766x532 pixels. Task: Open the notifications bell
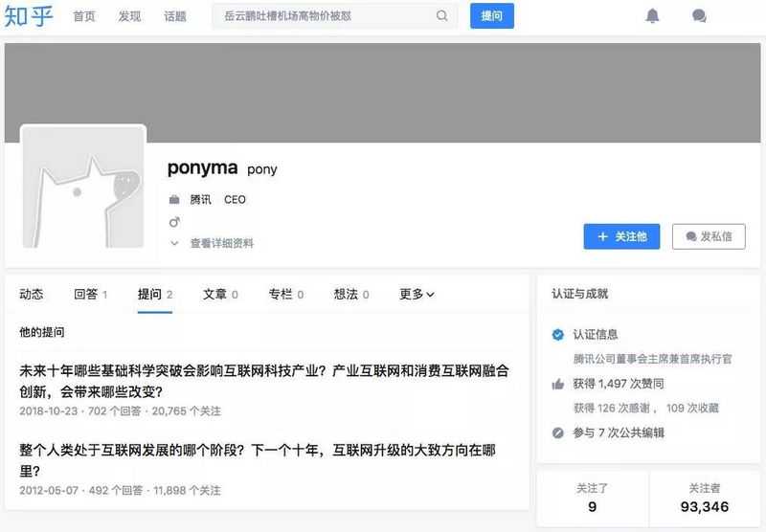click(x=652, y=16)
